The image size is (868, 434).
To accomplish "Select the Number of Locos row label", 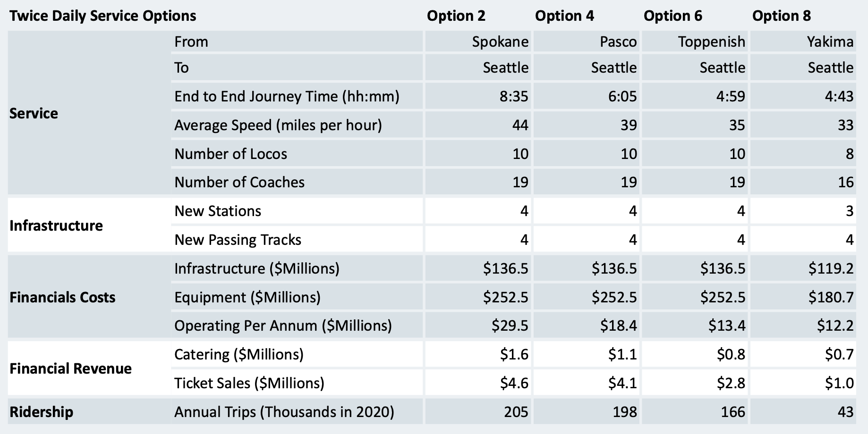I will pyautogui.click(x=230, y=154).
